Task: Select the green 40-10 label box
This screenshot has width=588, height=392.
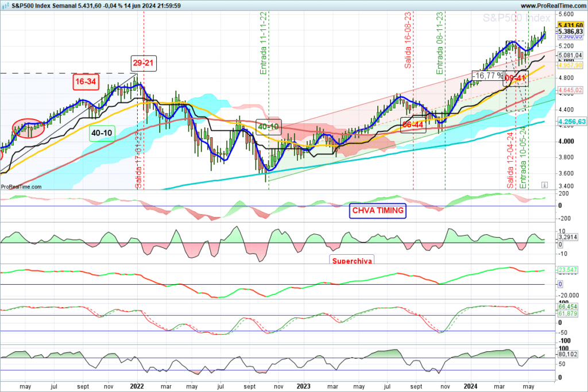Action: pyautogui.click(x=102, y=133)
